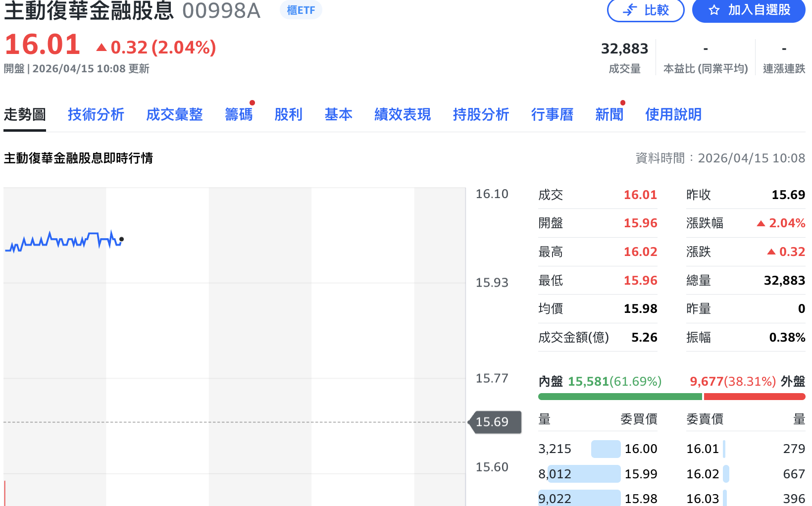Screen dimensions: 812x506
Task: Switch to the 新聞 tab
Action: (609, 115)
